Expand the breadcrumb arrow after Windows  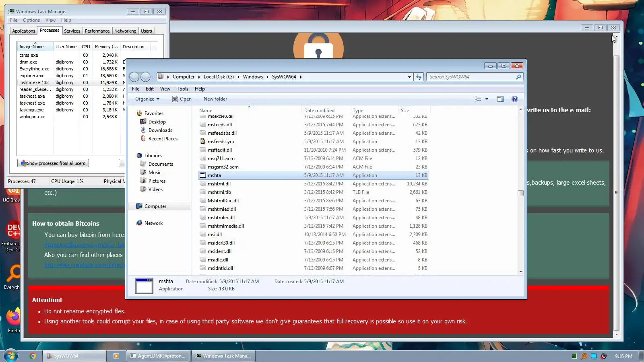pyautogui.click(x=267, y=77)
